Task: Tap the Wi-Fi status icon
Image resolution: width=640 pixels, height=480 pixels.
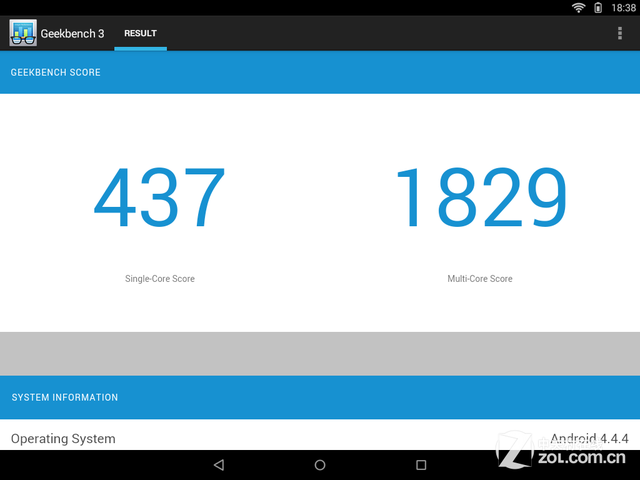Action: tap(578, 8)
